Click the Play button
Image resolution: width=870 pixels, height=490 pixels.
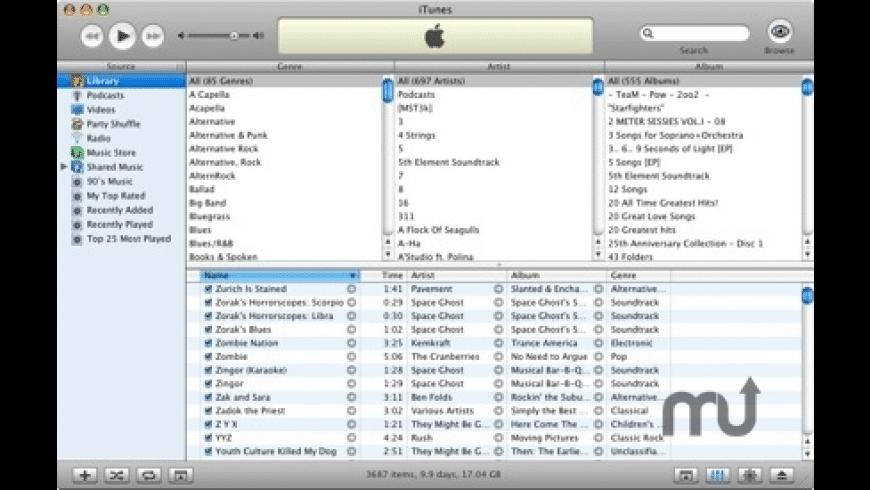(x=123, y=36)
